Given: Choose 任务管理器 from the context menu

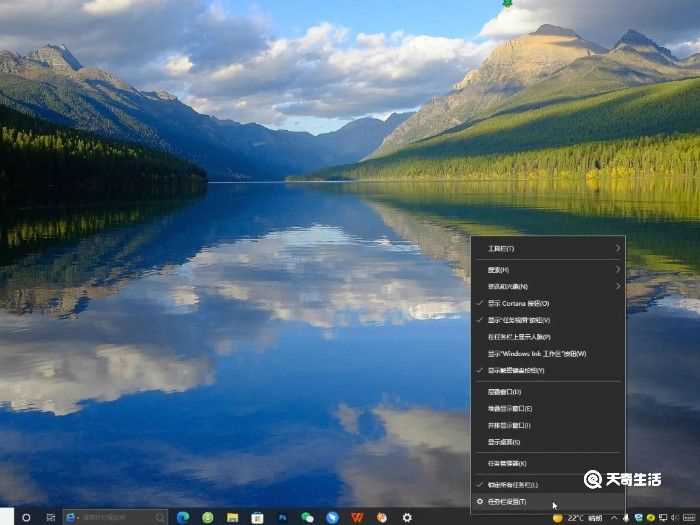Looking at the screenshot, I should click(508, 463).
